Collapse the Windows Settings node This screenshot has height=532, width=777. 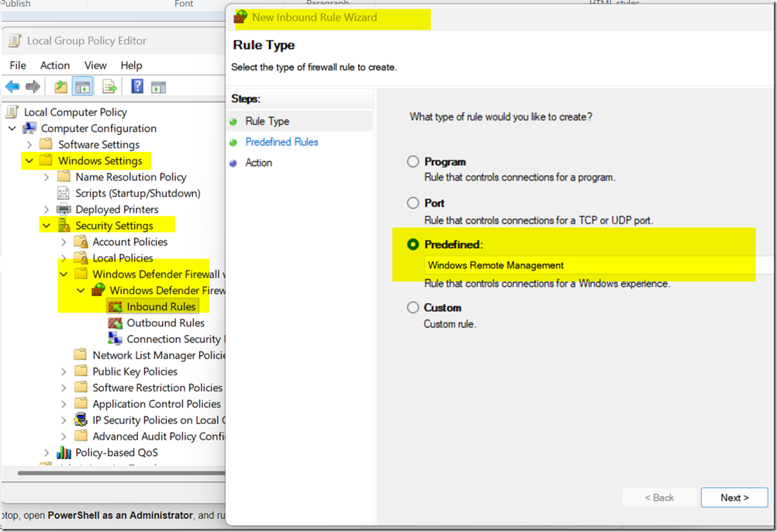[29, 161]
